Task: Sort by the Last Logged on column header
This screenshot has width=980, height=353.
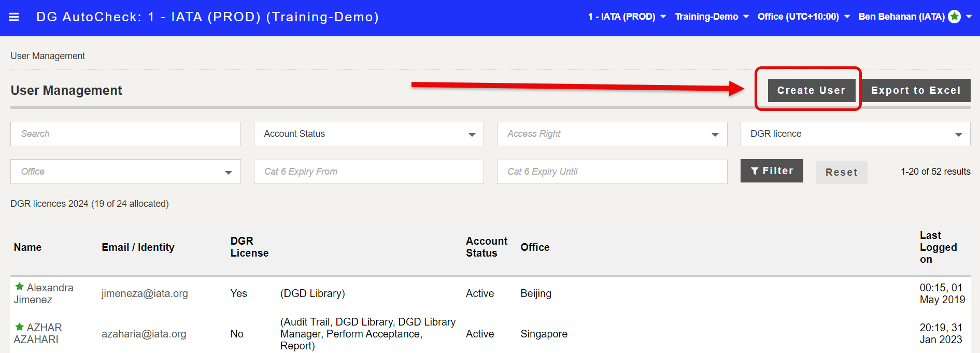Action: [x=938, y=247]
